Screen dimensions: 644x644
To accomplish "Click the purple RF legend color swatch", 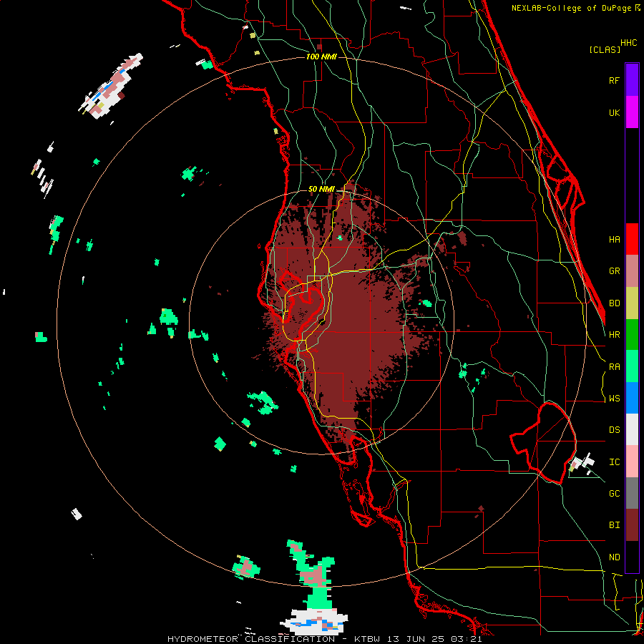I will tap(632, 80).
